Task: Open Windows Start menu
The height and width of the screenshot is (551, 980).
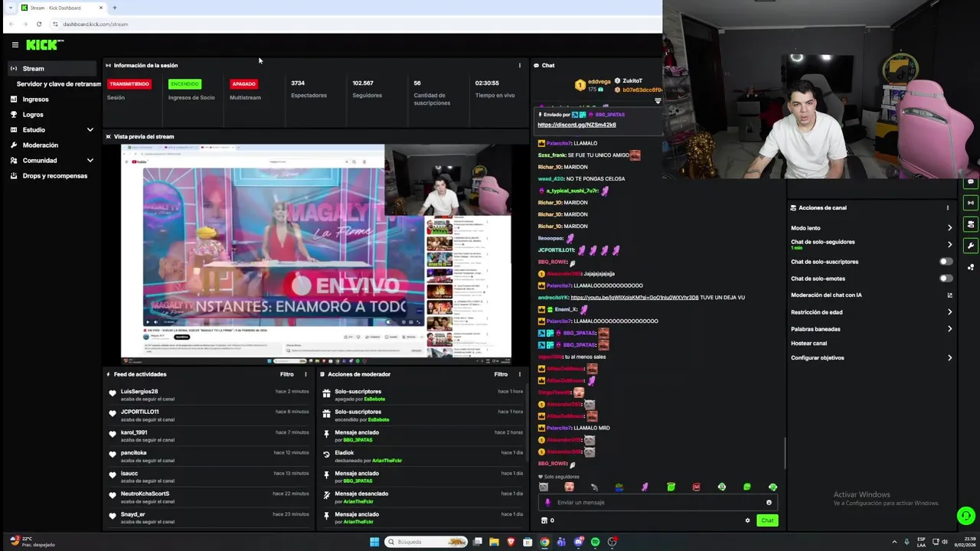Action: [x=374, y=542]
